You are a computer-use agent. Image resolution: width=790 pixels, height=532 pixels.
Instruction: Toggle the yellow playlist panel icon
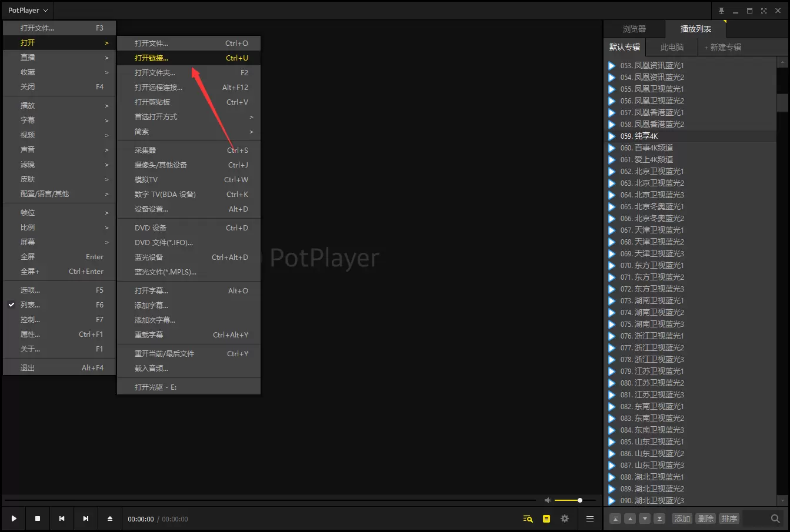(546, 518)
